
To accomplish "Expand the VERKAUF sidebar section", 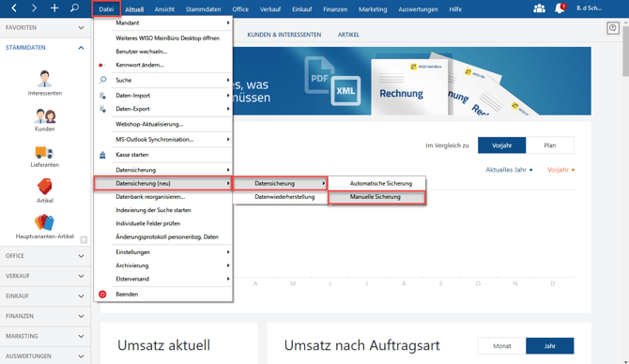I will 45,276.
